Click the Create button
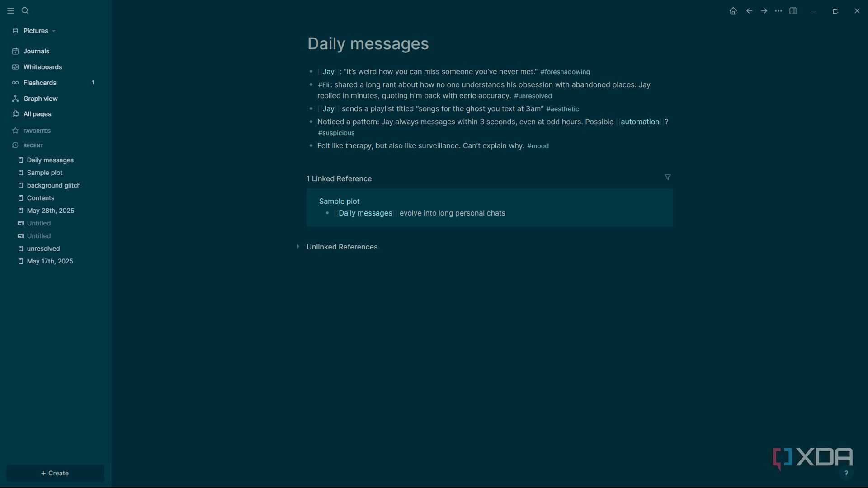The image size is (868, 488). [55, 473]
